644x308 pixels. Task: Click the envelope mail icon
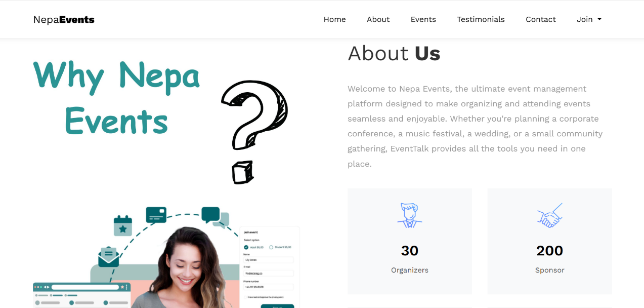click(108, 257)
